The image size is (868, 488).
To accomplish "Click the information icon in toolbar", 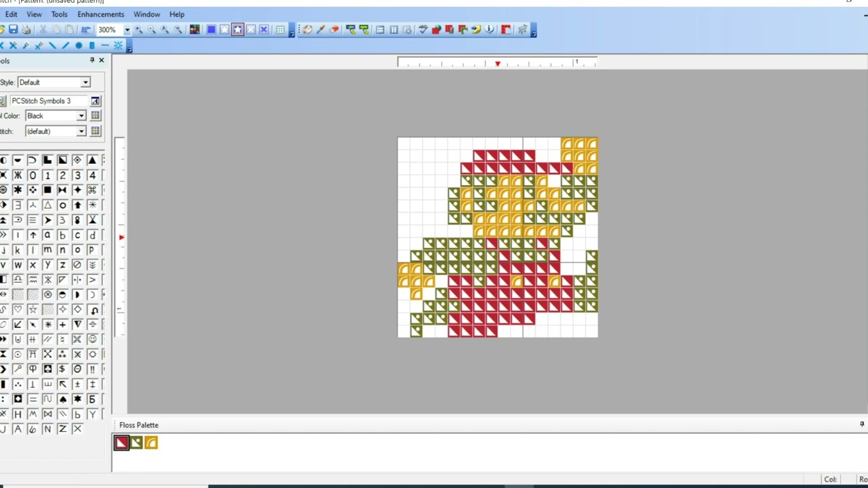I will [490, 30].
